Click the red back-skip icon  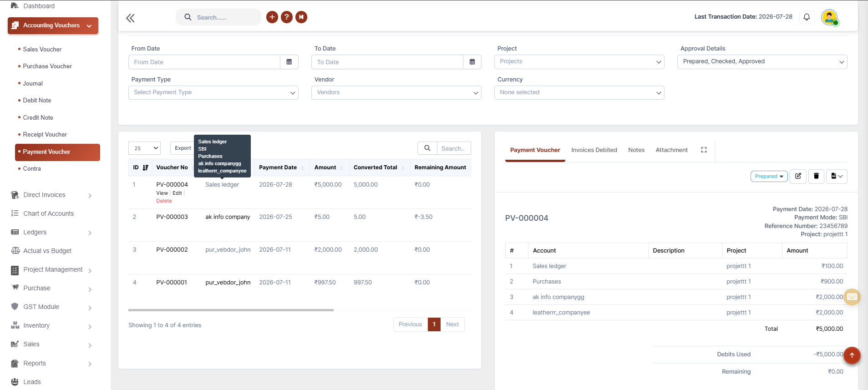[301, 17]
